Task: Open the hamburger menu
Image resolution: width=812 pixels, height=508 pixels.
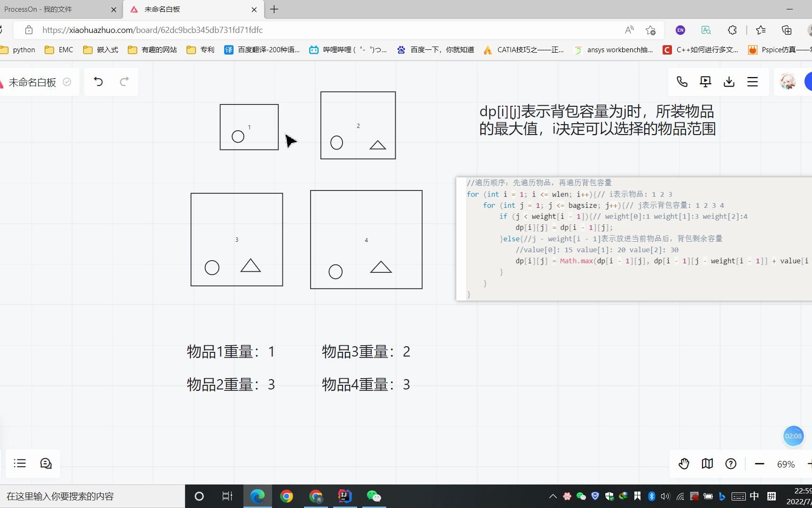Action: click(x=752, y=81)
